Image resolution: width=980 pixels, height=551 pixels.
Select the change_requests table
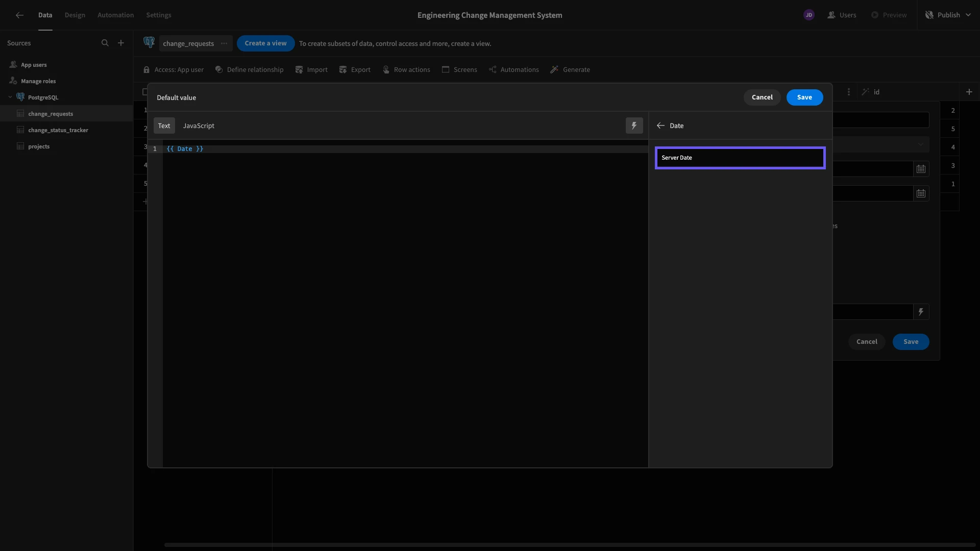pyautogui.click(x=66, y=114)
